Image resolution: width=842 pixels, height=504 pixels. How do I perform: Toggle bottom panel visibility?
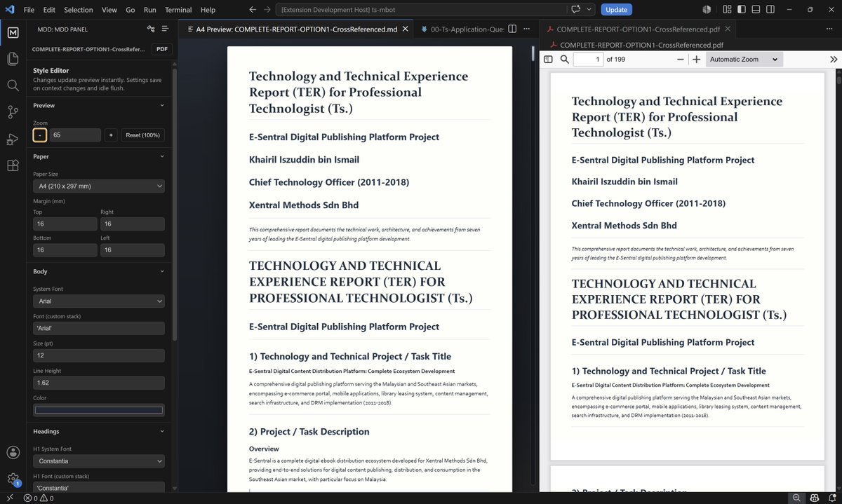click(755, 10)
